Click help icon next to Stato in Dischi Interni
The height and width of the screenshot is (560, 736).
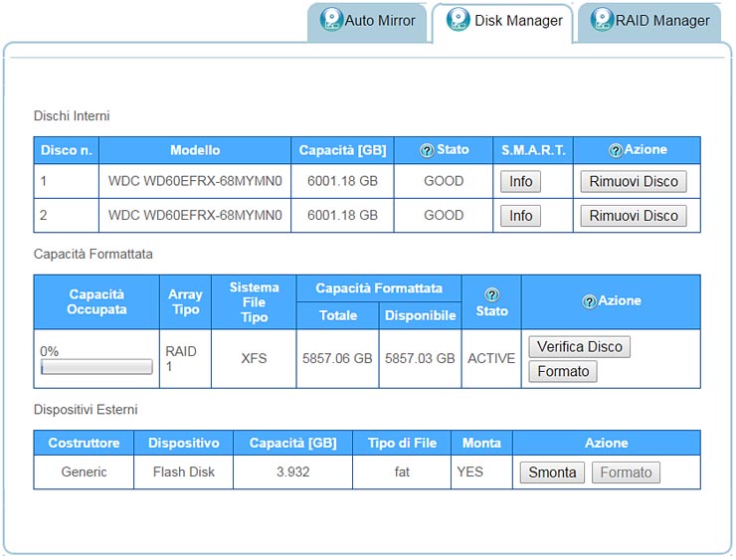(x=427, y=150)
